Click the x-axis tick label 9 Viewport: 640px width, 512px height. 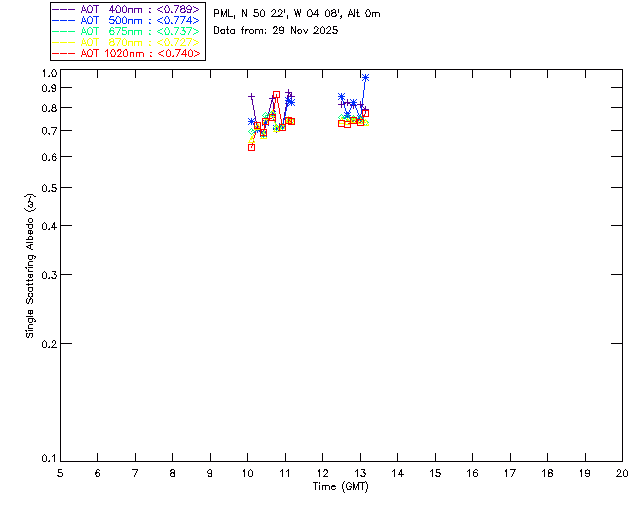pyautogui.click(x=210, y=473)
